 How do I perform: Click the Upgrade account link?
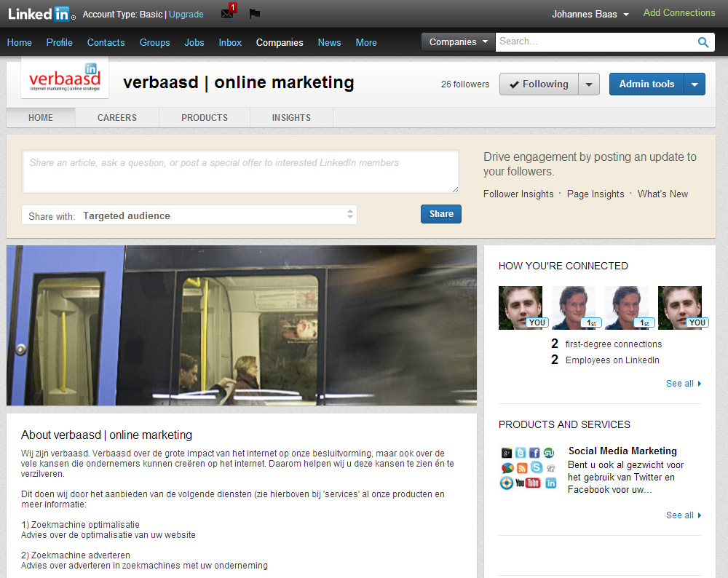186,15
